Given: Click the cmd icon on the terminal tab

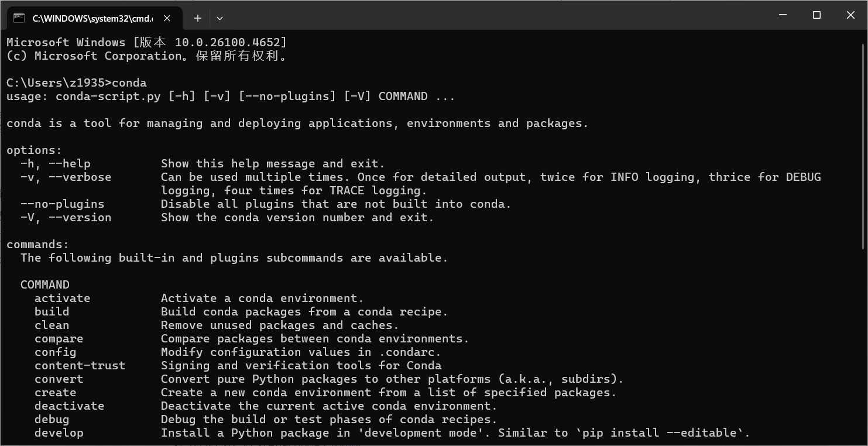Looking at the screenshot, I should click(19, 18).
